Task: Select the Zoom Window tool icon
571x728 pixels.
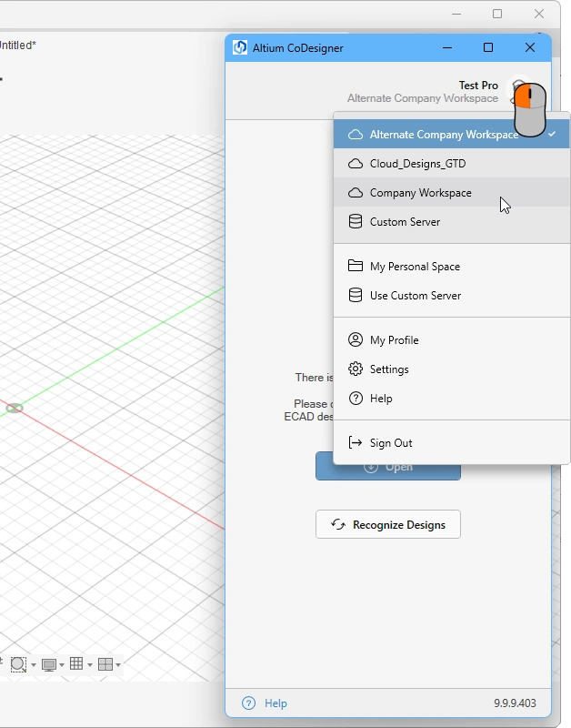Action: click(18, 664)
